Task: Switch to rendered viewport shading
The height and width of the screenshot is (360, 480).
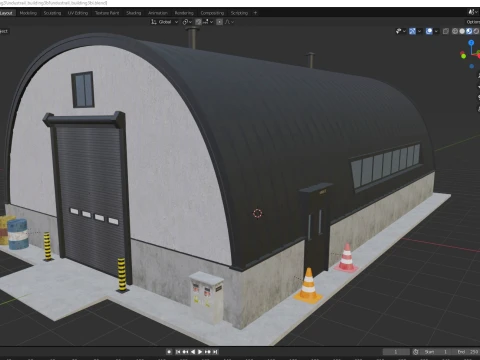Action: 476,31
